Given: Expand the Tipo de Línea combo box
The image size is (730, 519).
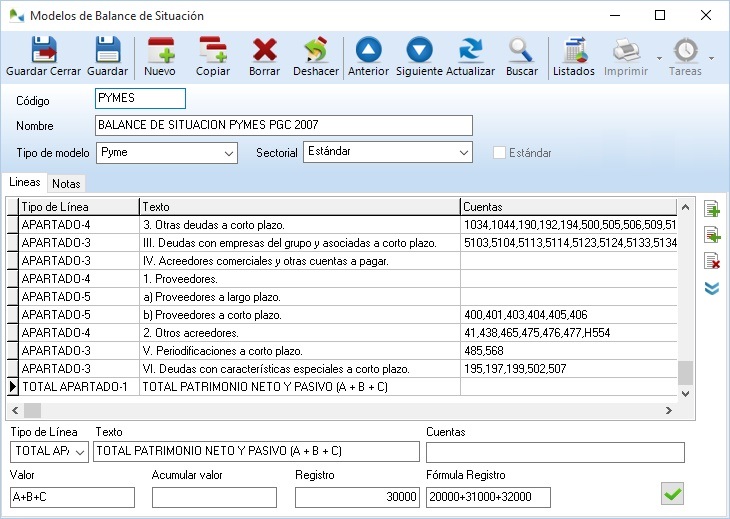Looking at the screenshot, I should coord(81,452).
